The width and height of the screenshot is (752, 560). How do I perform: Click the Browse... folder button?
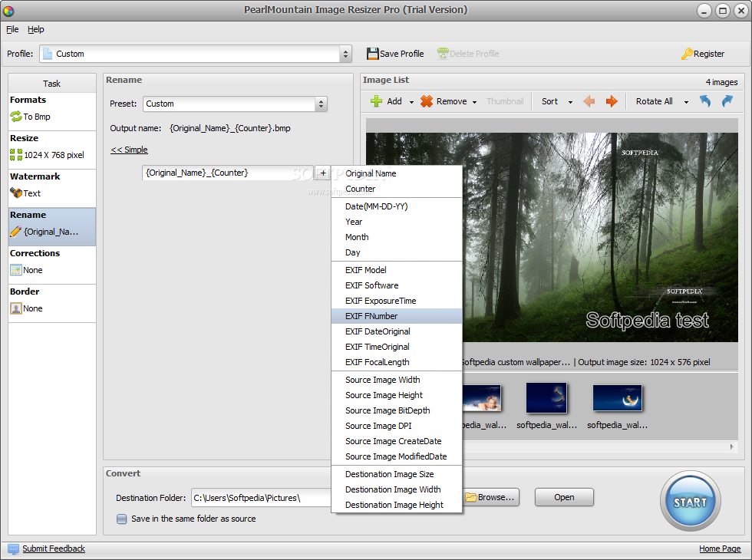(490, 498)
